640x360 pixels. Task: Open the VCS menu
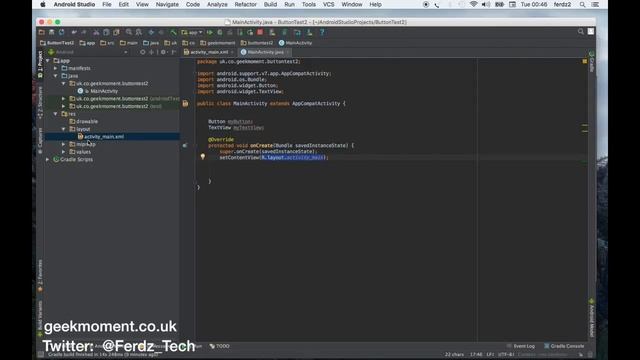[329, 4]
